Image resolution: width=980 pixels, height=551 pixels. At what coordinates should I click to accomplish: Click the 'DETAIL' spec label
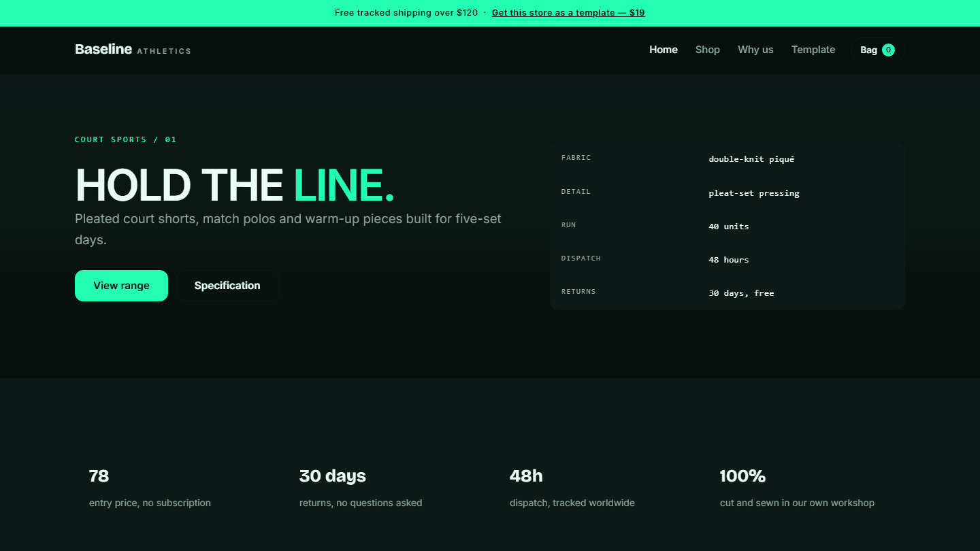[x=576, y=192]
